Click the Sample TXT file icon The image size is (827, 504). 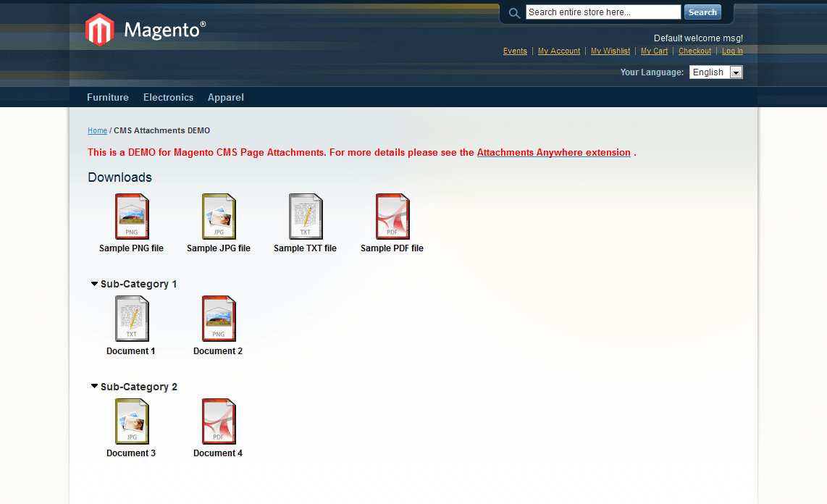[306, 217]
